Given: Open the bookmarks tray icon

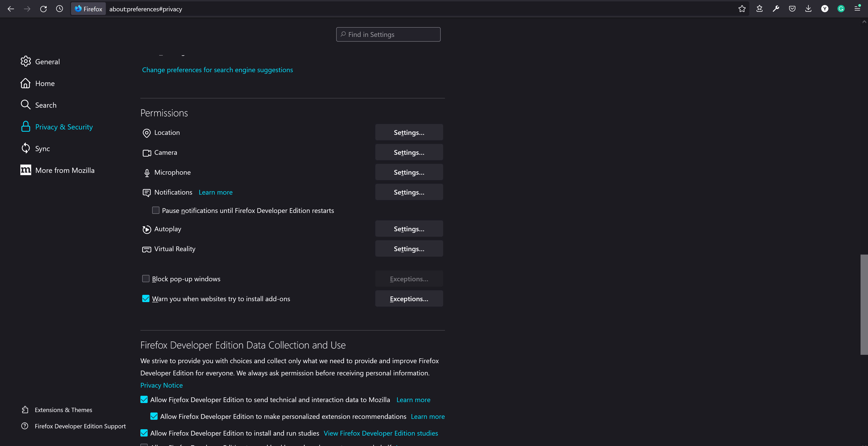Looking at the screenshot, I should tap(759, 9).
